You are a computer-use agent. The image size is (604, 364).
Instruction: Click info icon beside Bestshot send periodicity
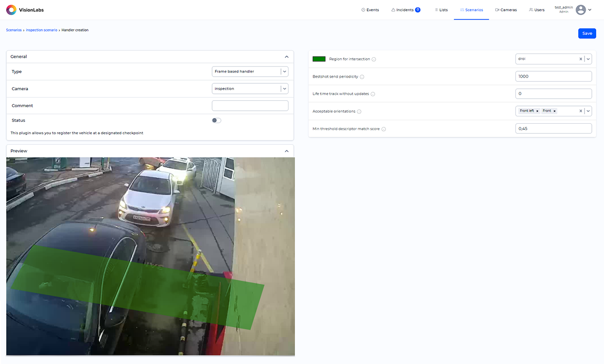(362, 77)
